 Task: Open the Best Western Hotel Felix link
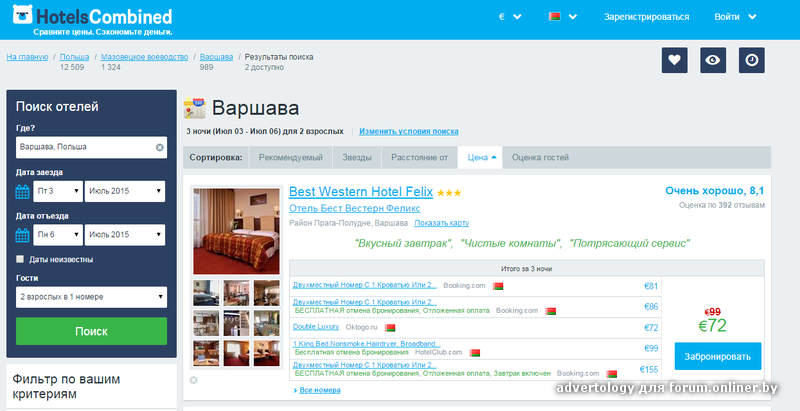(x=361, y=192)
